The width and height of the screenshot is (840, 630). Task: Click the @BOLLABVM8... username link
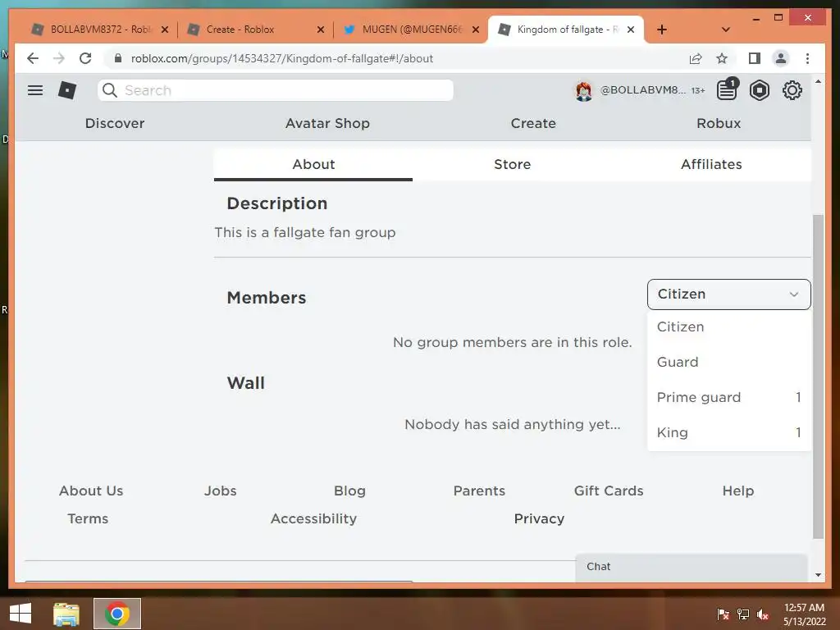pyautogui.click(x=642, y=90)
